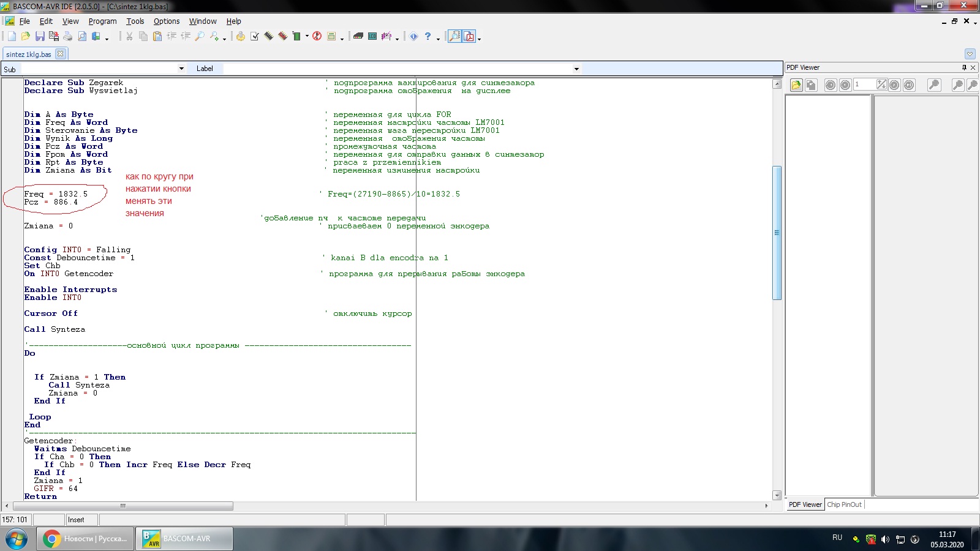Pin the PDF Viewer panel
The image size is (980, 551).
(x=964, y=67)
